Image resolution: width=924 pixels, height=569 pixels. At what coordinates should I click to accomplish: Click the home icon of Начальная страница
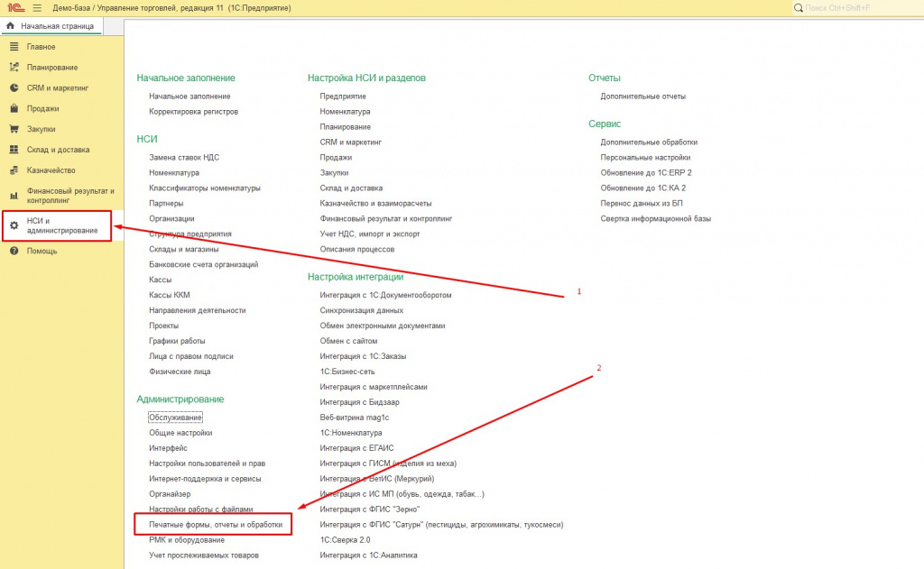10,26
